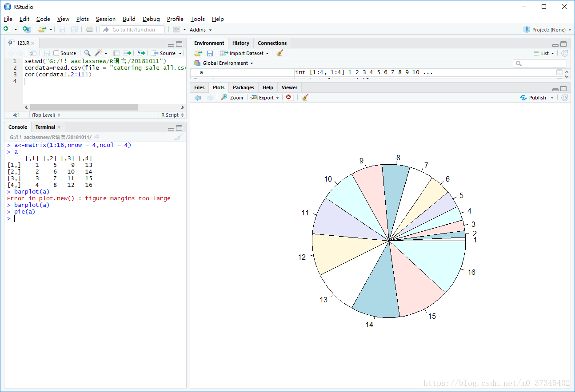Open the Import Dataset dropdown
The width and height of the screenshot is (575, 392).
(245, 53)
